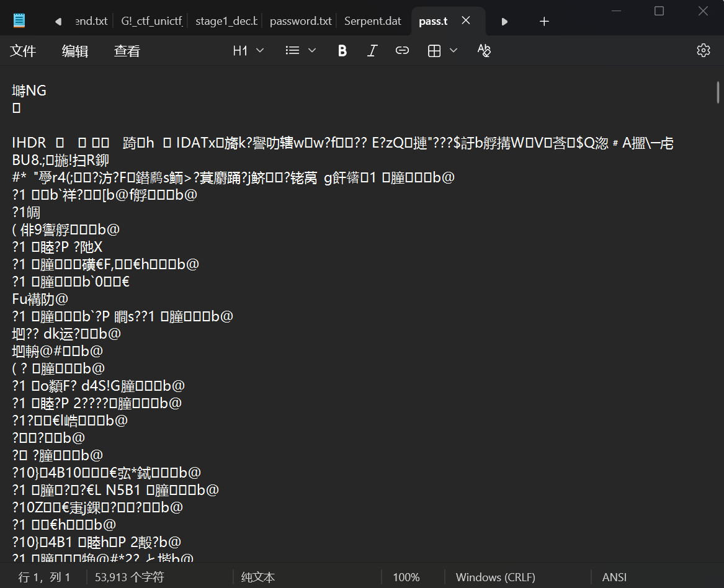The image size is (724, 588).
Task: Click the list bullet icon
Action: tap(293, 51)
